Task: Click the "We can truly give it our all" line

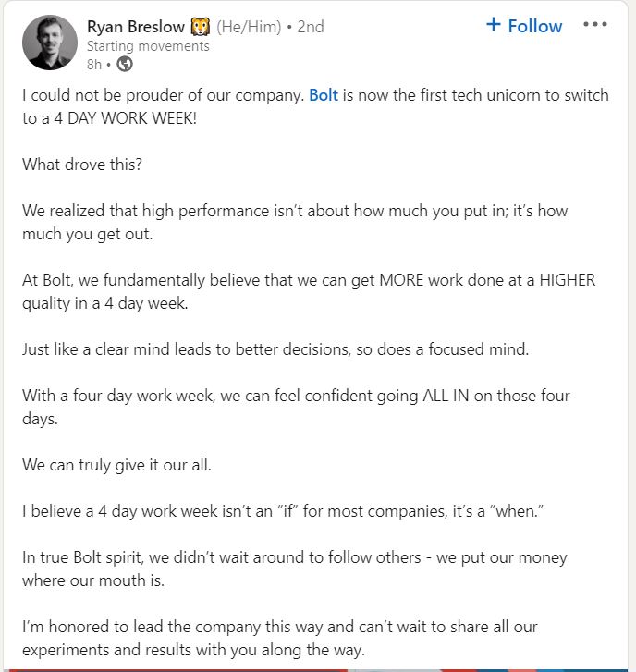Action: (x=117, y=465)
